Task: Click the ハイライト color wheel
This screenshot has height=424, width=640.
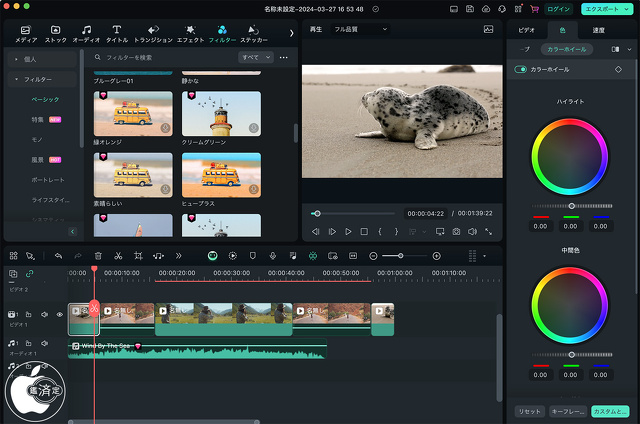Action: coord(570,155)
